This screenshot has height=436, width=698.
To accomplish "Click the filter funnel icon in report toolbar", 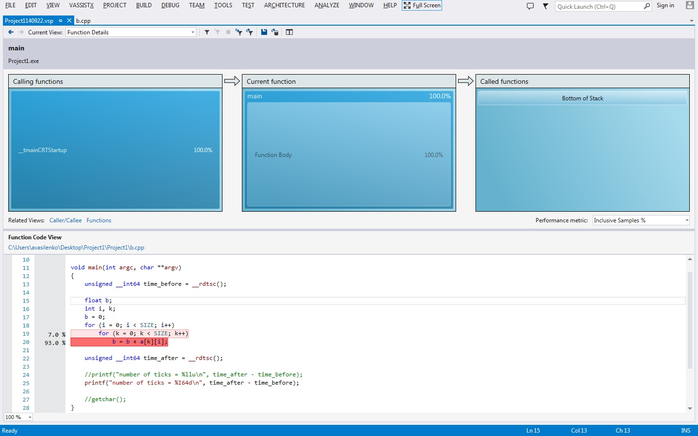I will (x=206, y=32).
